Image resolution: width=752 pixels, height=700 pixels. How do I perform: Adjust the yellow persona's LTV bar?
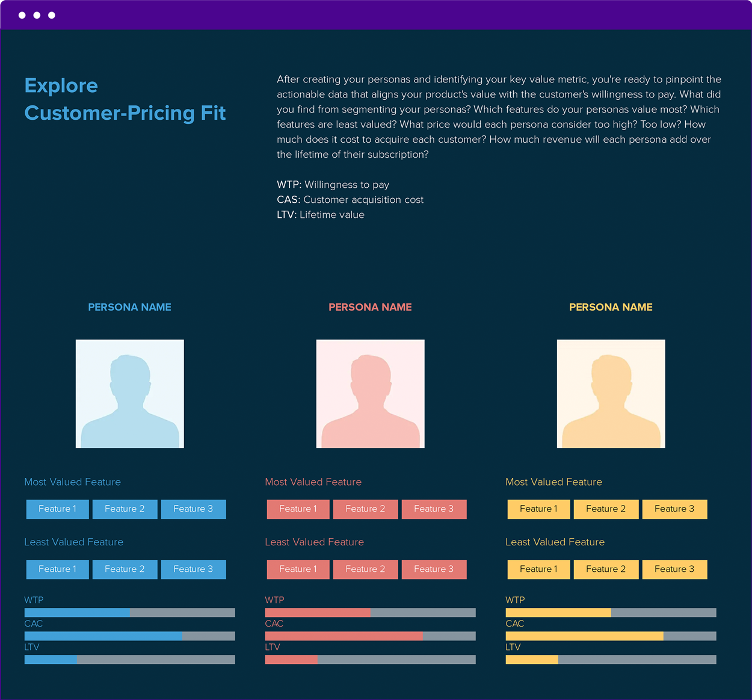click(611, 659)
